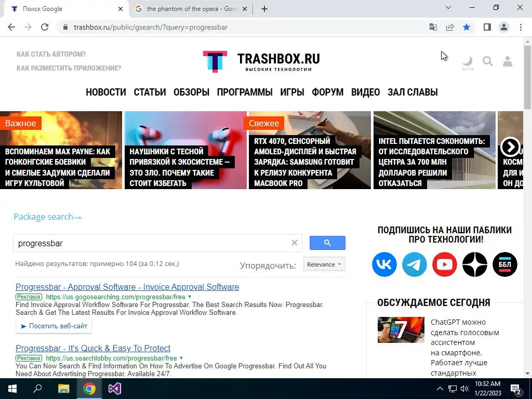Viewport: 532px width, 399px height.
Task: Open the VK social page icon
Action: 384,264
